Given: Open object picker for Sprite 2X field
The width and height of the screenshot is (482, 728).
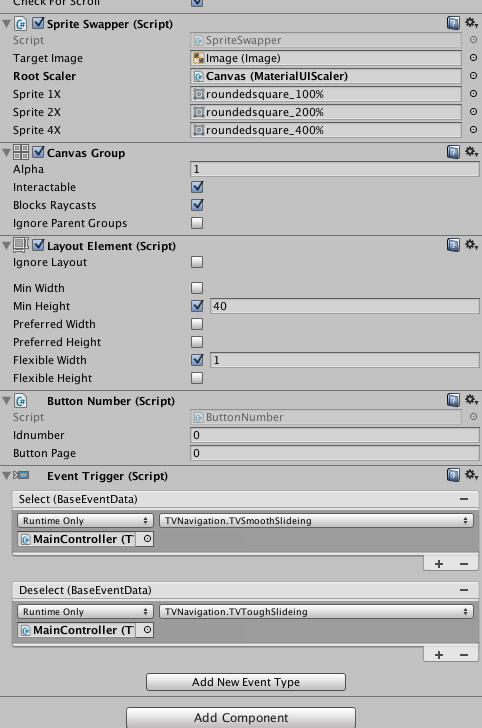Looking at the screenshot, I should pyautogui.click(x=473, y=112).
